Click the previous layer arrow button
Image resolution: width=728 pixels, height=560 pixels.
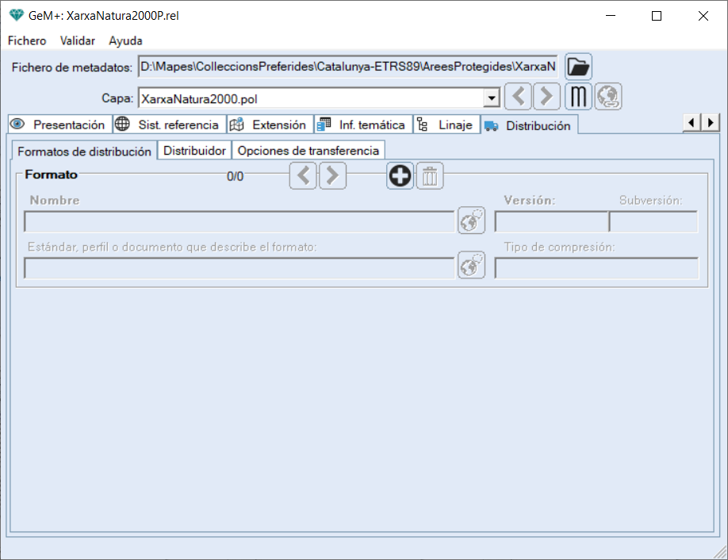pyautogui.click(x=519, y=97)
